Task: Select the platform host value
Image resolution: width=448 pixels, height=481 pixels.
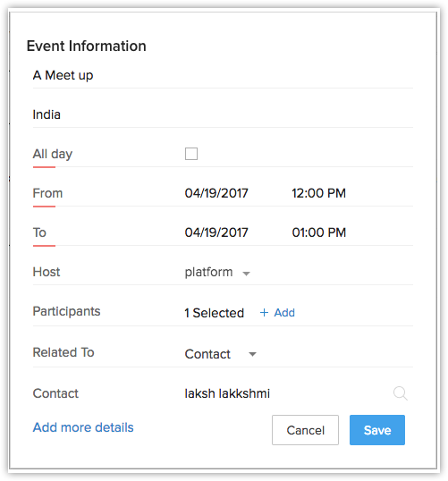Action: (208, 272)
